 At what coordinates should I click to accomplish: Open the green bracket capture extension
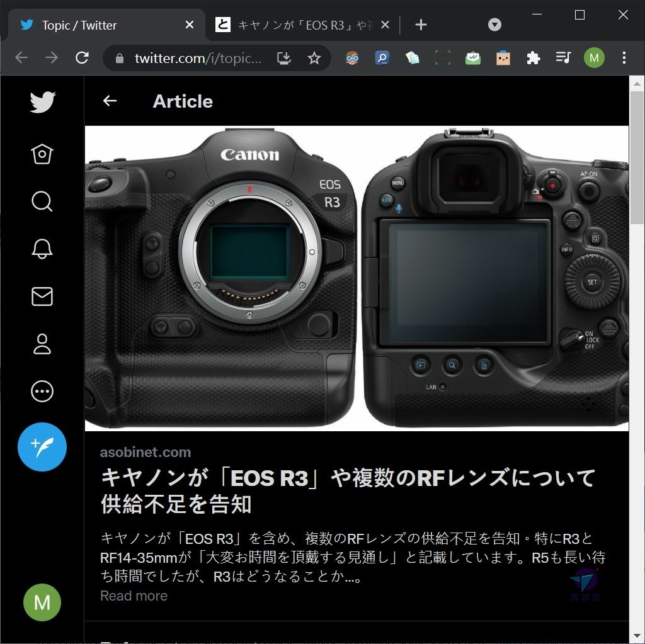click(443, 58)
